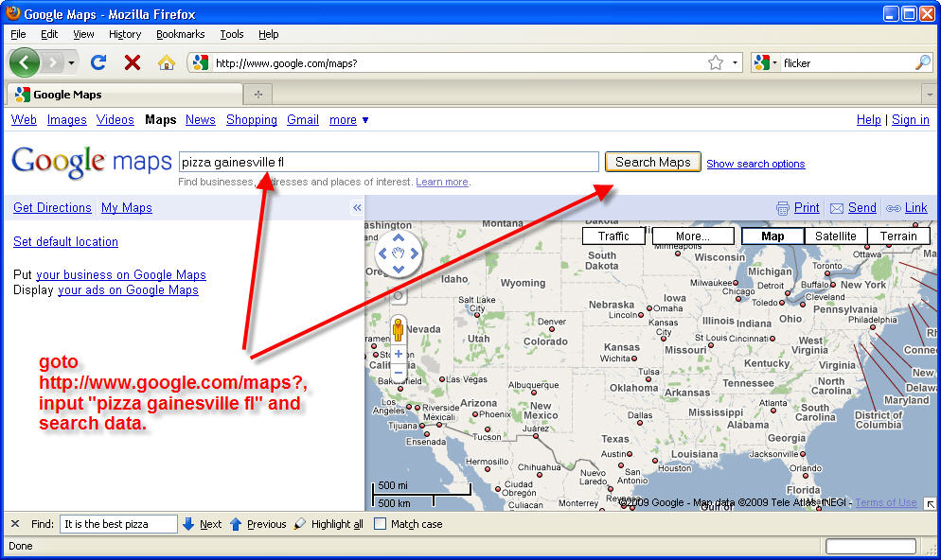
Task: Click Set default location link
Action: (65, 241)
